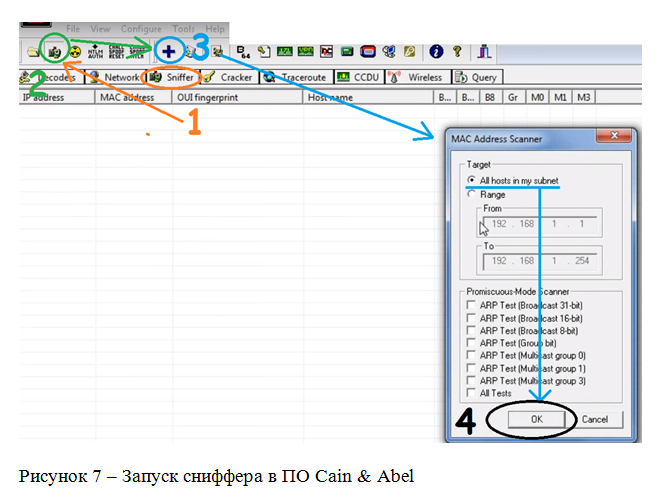
Task: Click the olive key toolbar icon
Action: tap(409, 52)
